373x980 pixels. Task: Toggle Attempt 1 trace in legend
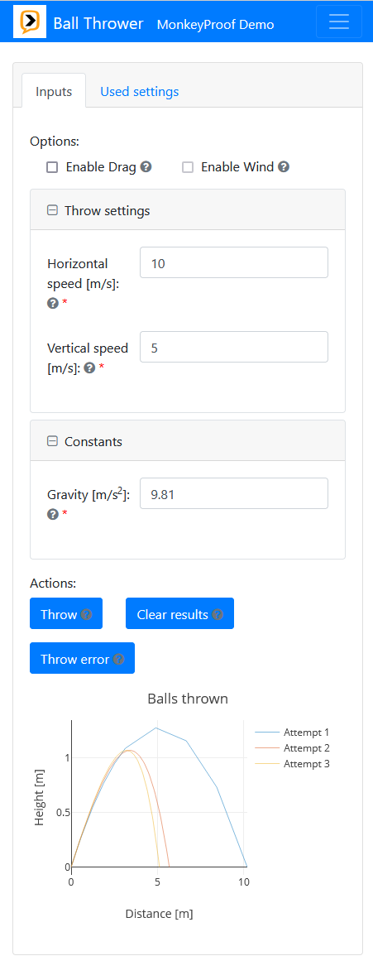pyautogui.click(x=293, y=732)
